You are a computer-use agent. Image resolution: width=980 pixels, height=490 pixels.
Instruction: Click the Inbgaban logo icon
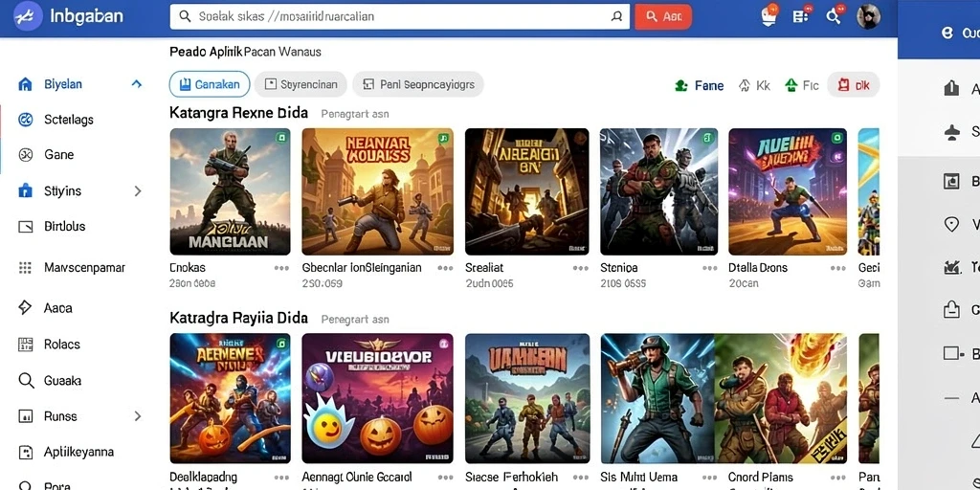tap(28, 17)
